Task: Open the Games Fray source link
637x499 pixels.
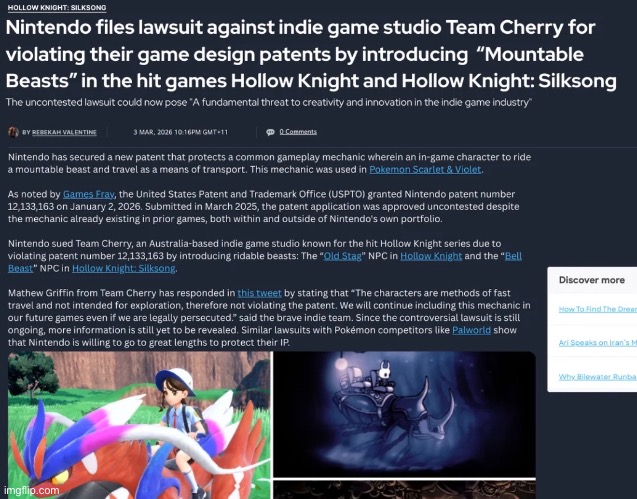Action: click(89, 194)
